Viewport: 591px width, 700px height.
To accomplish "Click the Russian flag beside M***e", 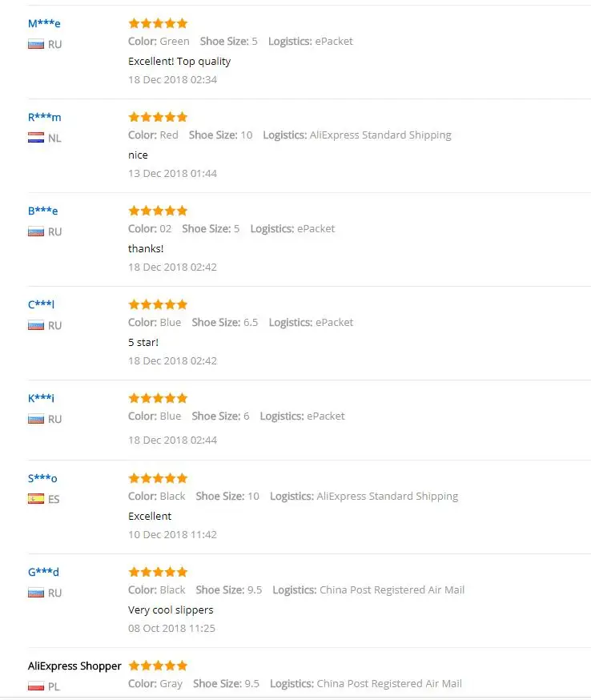I will click(x=35, y=45).
